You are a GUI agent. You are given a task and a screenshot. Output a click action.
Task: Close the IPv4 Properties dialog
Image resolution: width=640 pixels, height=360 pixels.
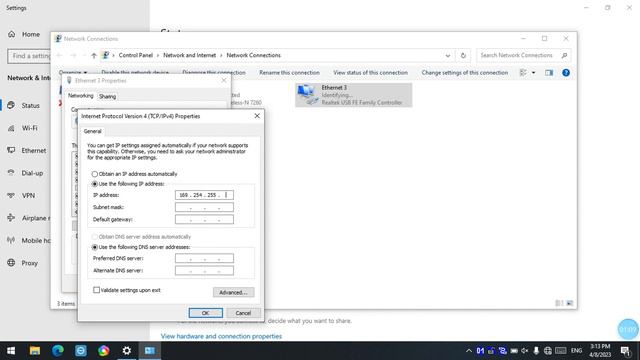(x=257, y=116)
